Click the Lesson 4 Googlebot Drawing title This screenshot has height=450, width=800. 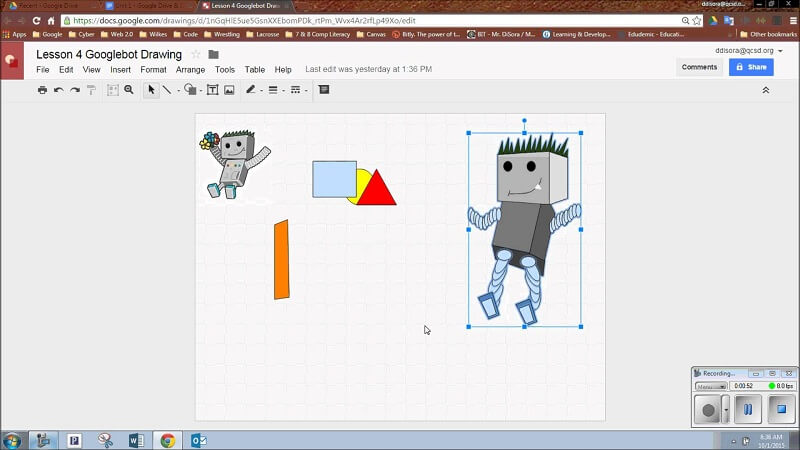[109, 54]
